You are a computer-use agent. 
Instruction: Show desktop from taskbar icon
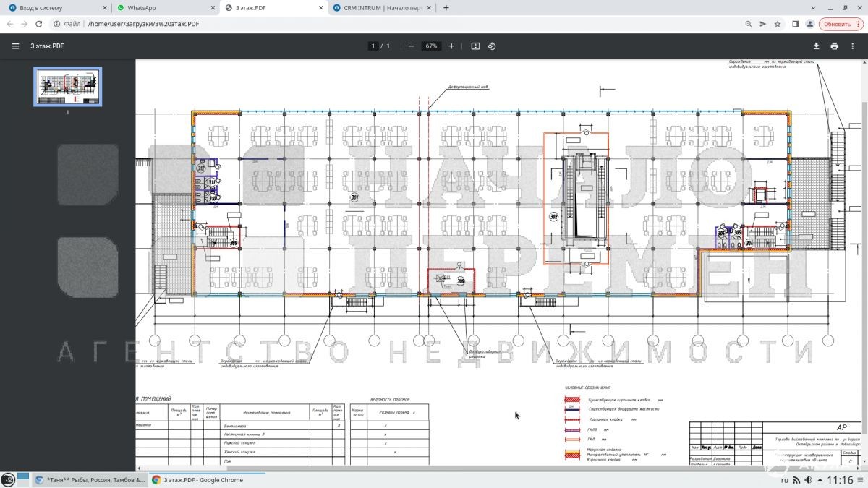point(23,480)
